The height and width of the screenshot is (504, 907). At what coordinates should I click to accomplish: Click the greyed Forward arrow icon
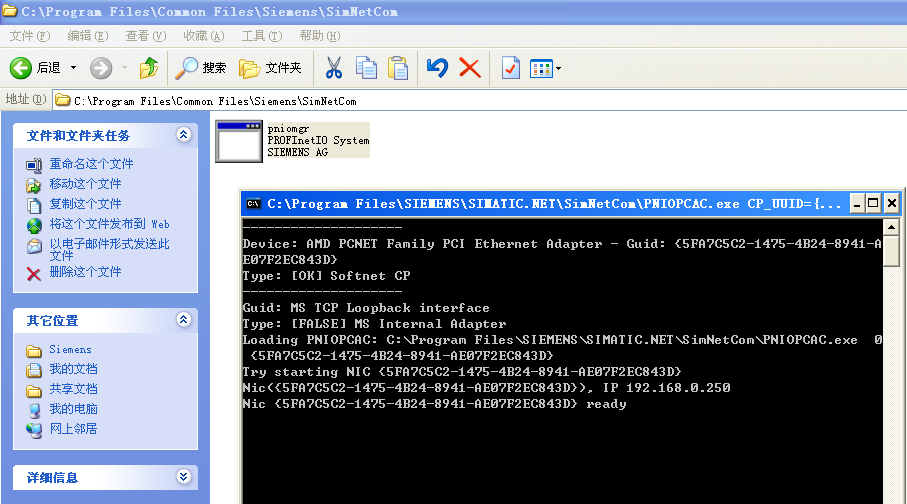[101, 68]
